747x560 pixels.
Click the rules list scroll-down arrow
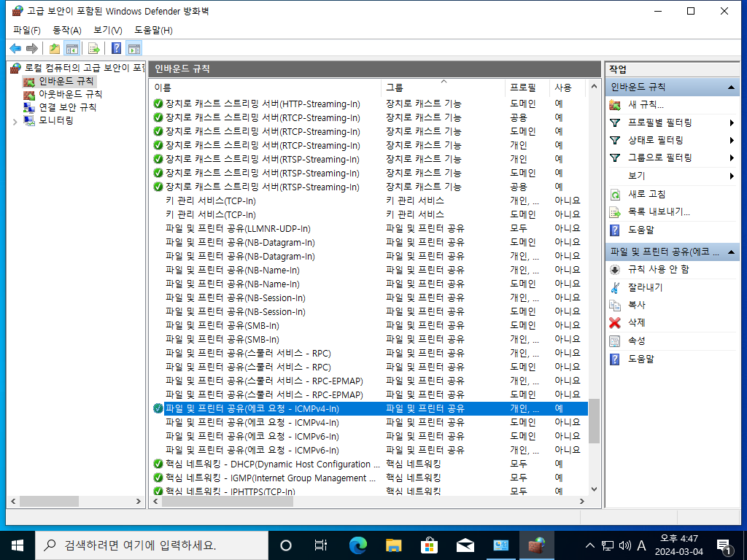click(x=594, y=489)
